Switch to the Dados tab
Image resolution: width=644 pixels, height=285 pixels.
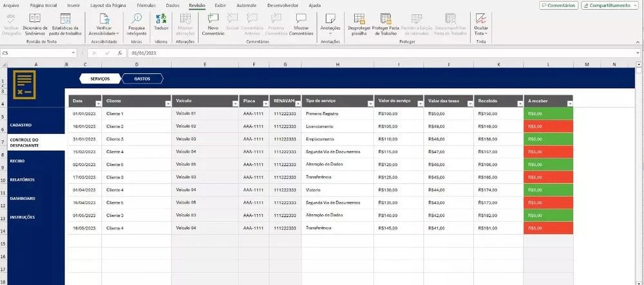(x=173, y=6)
